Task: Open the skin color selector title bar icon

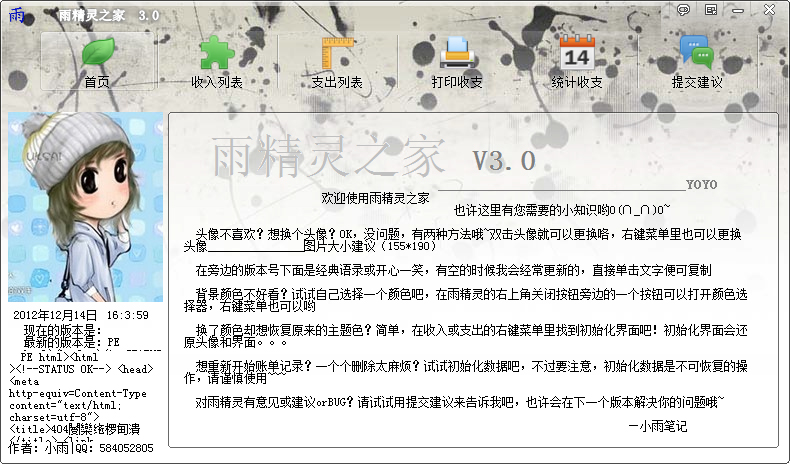Action: tap(711, 10)
